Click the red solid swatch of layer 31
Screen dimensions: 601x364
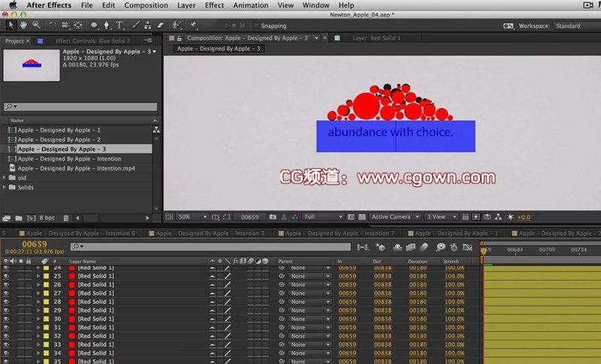pos(71,328)
